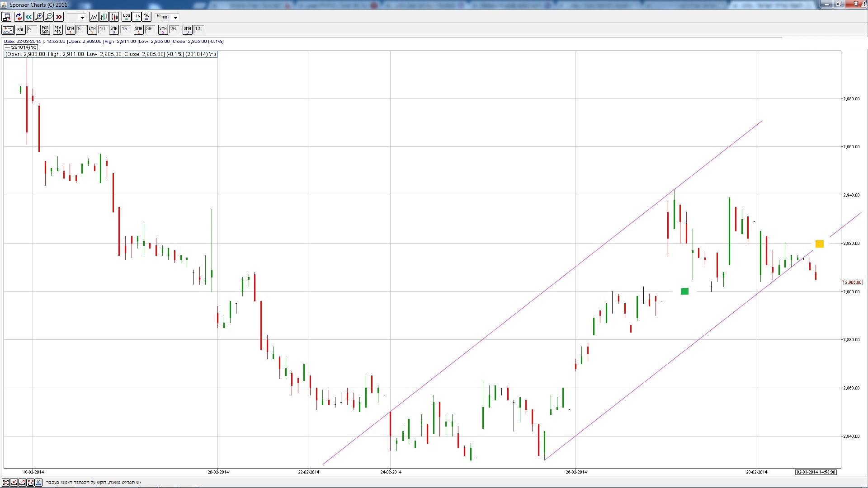This screenshot has height=488, width=868.
Task: Click the zoom in magnifier icon
Action: pyautogui.click(x=39, y=17)
